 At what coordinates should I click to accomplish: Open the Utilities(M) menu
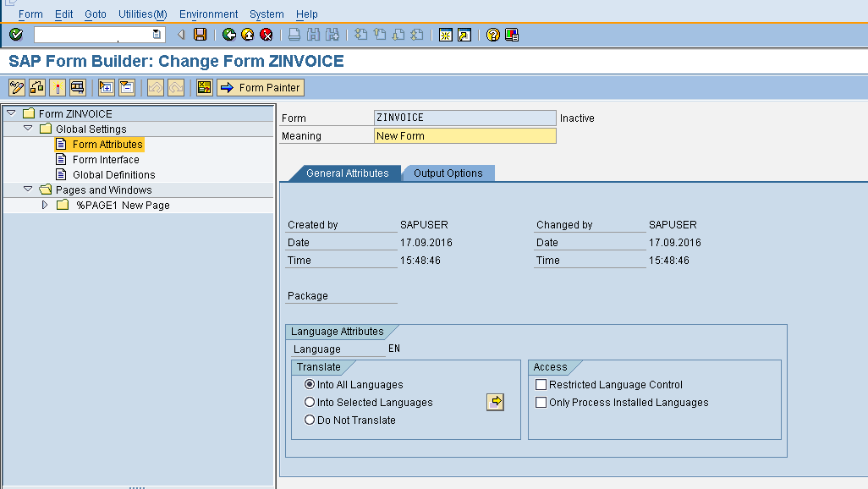point(141,14)
